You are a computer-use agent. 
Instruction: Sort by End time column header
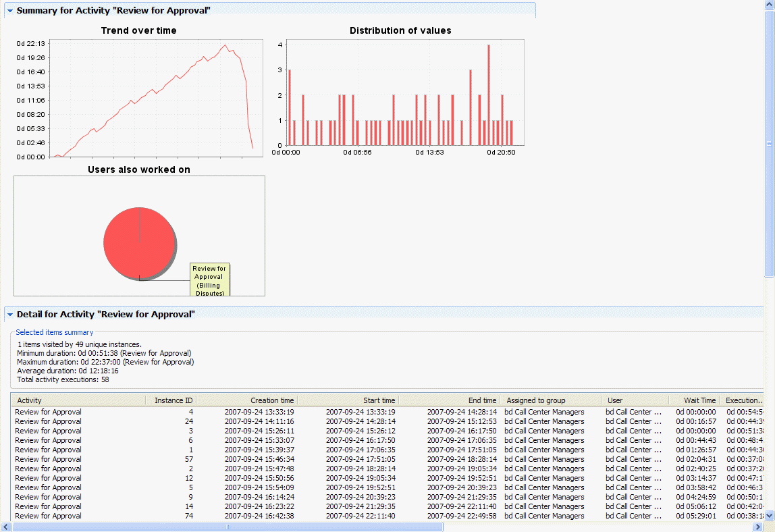point(450,400)
